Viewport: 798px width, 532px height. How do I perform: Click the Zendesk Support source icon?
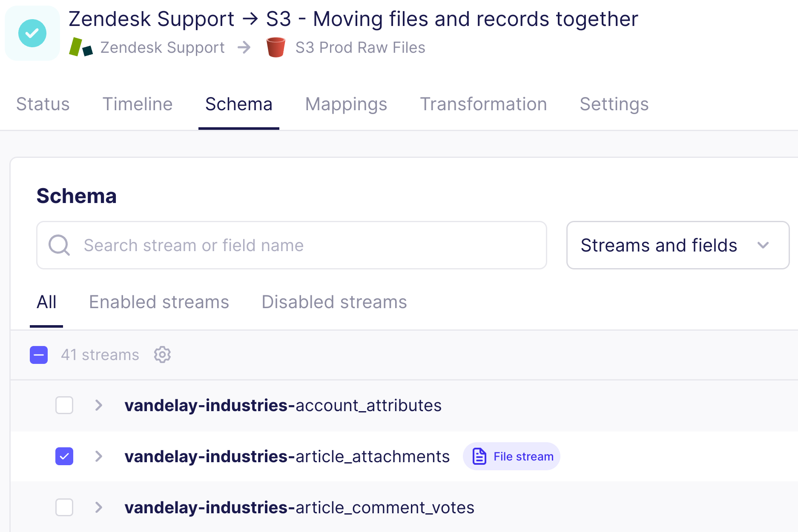click(82, 47)
